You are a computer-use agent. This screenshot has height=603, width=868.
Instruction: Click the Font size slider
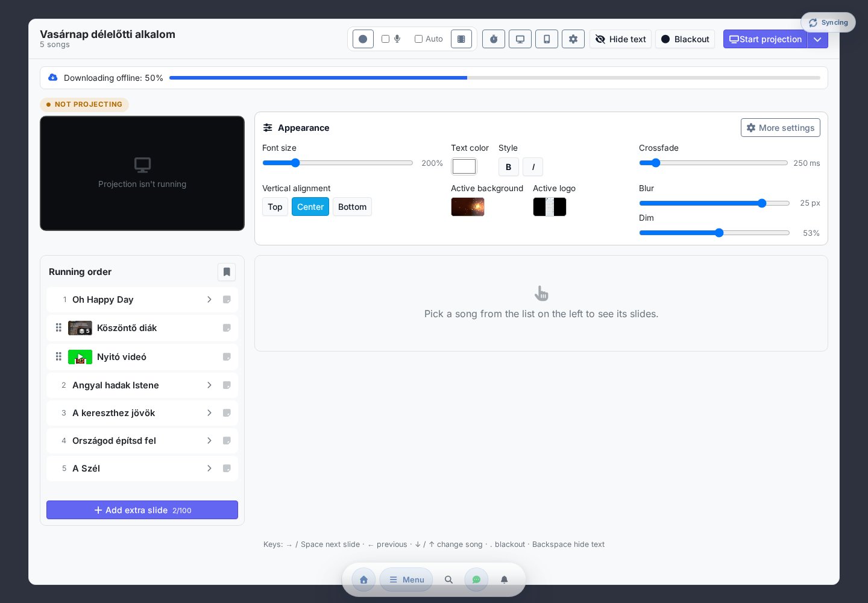click(x=338, y=163)
